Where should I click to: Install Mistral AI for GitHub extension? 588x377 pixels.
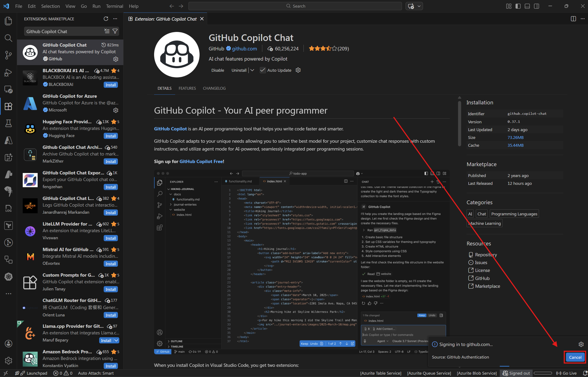click(x=111, y=264)
